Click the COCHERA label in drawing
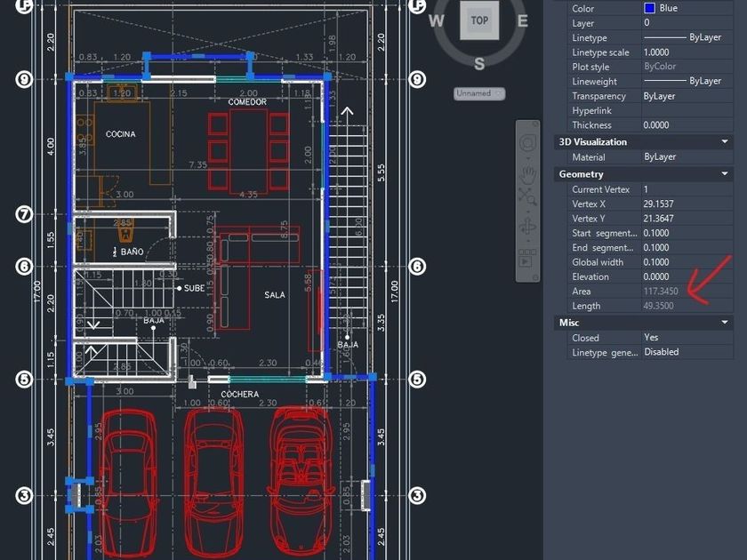This screenshot has width=747, height=560. pos(240,395)
